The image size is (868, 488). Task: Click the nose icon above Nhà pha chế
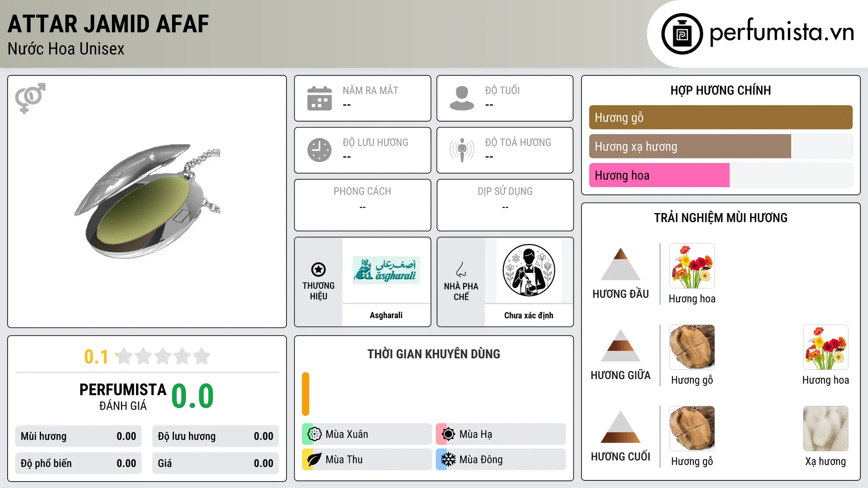461,269
